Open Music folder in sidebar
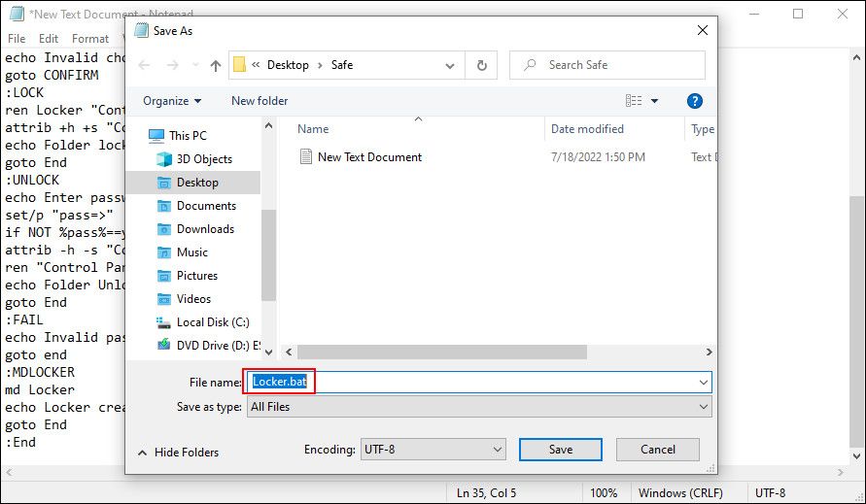 point(191,252)
